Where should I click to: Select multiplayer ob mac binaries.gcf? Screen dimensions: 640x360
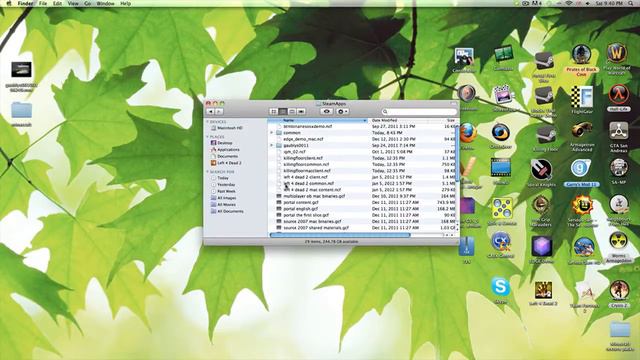[362, 196]
